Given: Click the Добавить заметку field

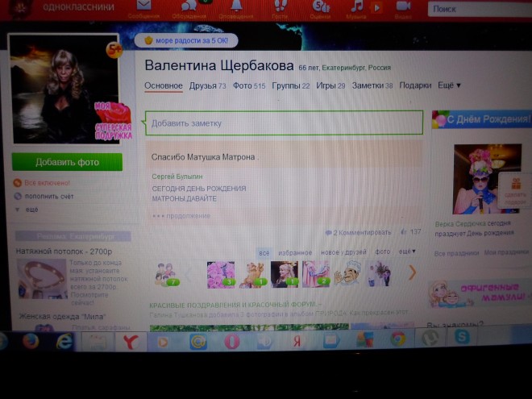Looking at the screenshot, I should click(x=284, y=123).
